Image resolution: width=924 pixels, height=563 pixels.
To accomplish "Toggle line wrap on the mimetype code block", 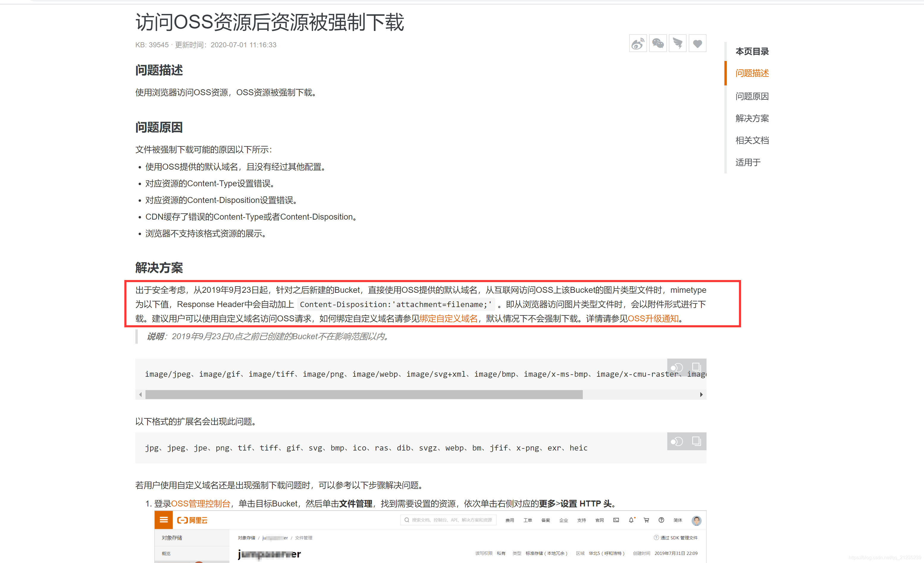I will (677, 367).
